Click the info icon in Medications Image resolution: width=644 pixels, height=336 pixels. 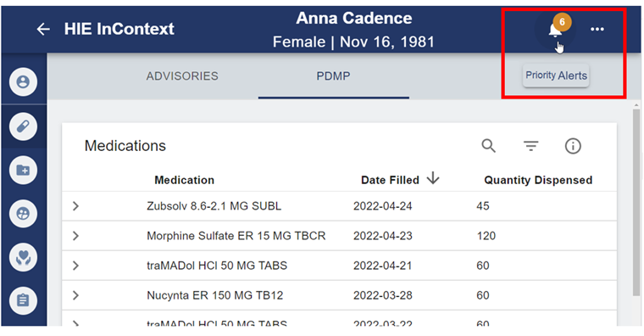coord(573,146)
